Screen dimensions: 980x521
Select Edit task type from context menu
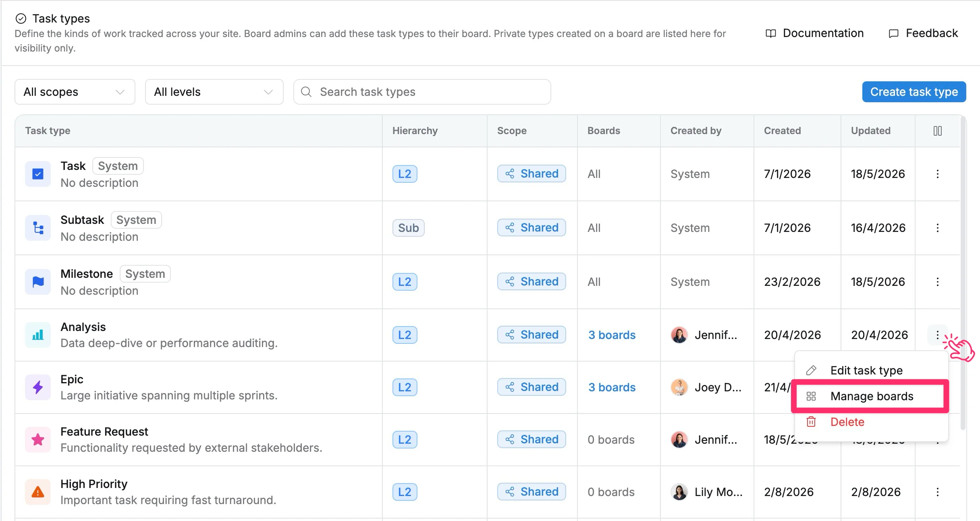871,370
